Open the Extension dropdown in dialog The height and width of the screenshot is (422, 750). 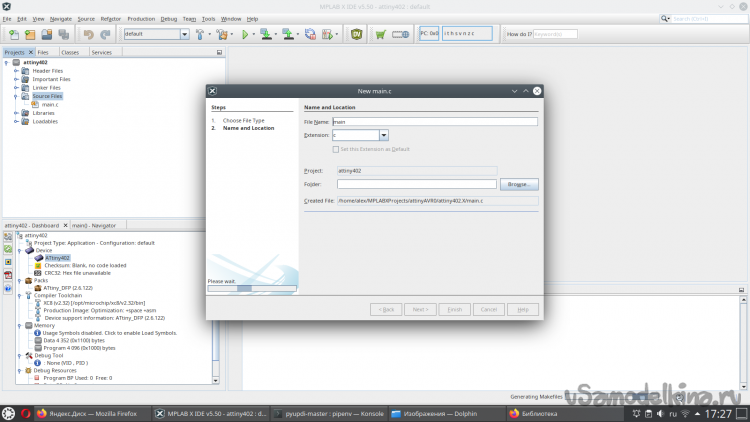pyautogui.click(x=383, y=135)
